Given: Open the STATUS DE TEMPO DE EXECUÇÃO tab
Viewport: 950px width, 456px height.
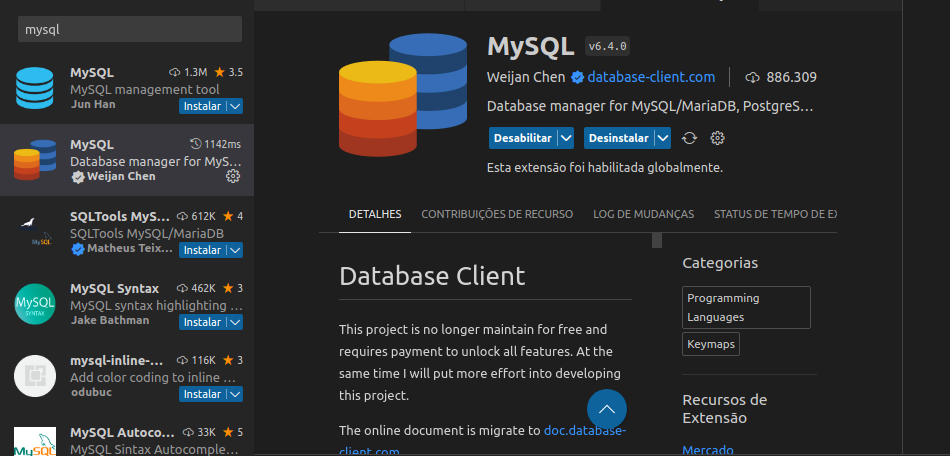Looking at the screenshot, I should coord(776,214).
